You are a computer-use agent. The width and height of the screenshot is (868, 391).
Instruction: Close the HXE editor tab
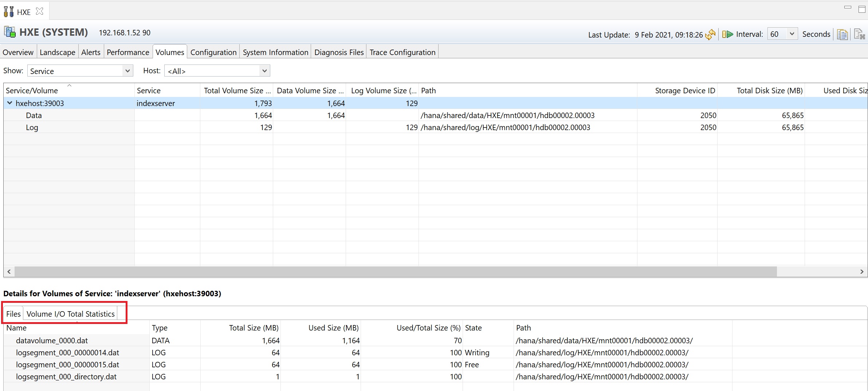[40, 12]
